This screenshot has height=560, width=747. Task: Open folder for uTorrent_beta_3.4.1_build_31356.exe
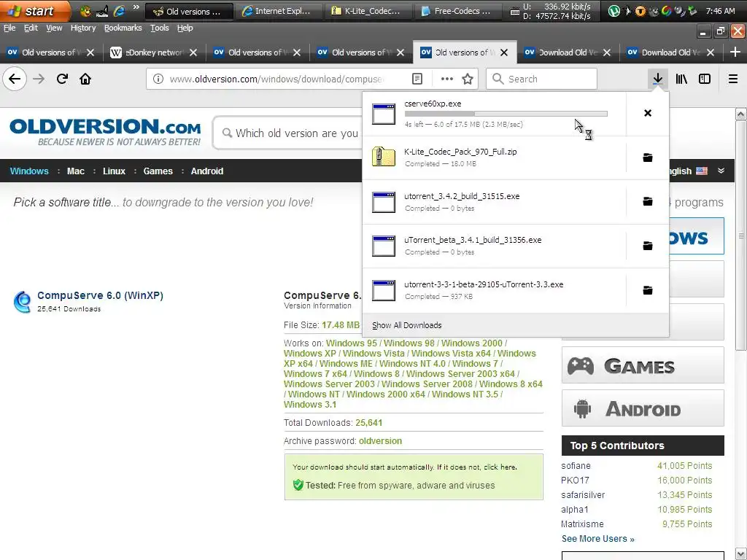tap(648, 246)
